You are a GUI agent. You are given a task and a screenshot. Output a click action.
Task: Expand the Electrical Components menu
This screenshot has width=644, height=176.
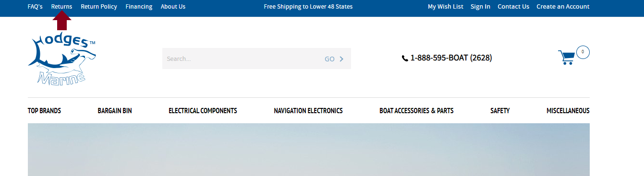coord(203,111)
